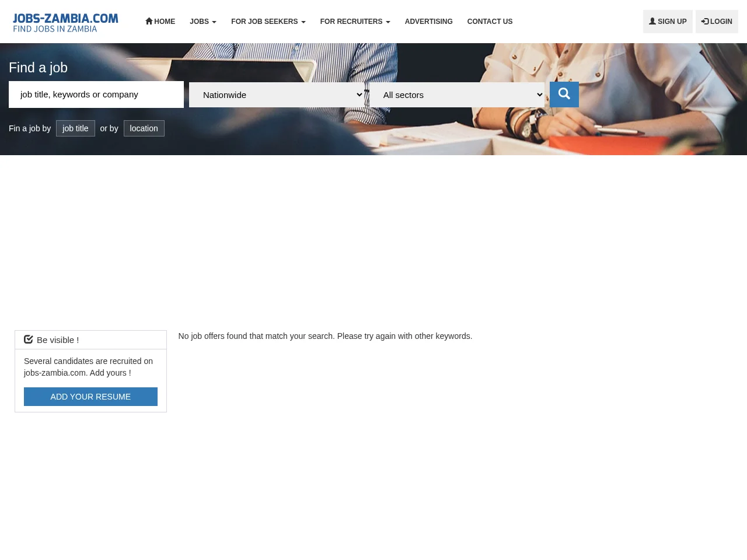The height and width of the screenshot is (560, 747).
Task: Go to the Home page
Action: click(x=160, y=22)
